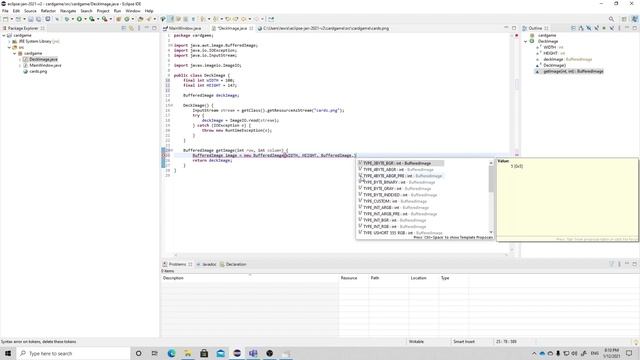Expand the JRE System Library node
The height and width of the screenshot is (360, 640).
pos(9,41)
